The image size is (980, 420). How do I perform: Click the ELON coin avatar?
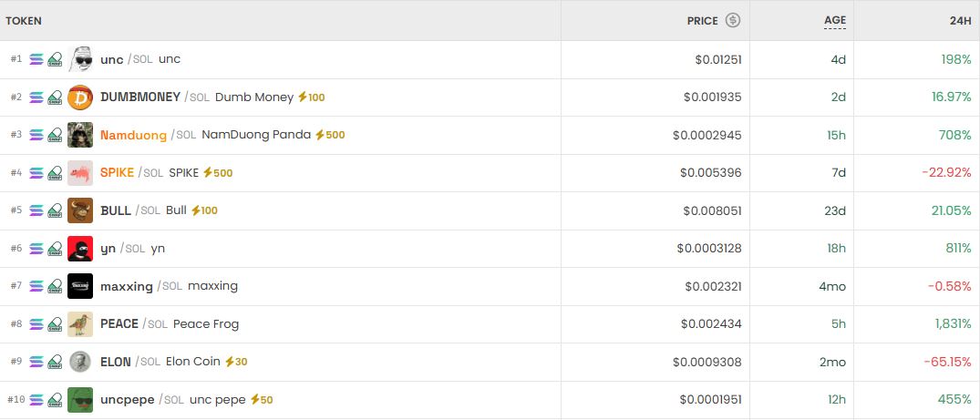80,362
